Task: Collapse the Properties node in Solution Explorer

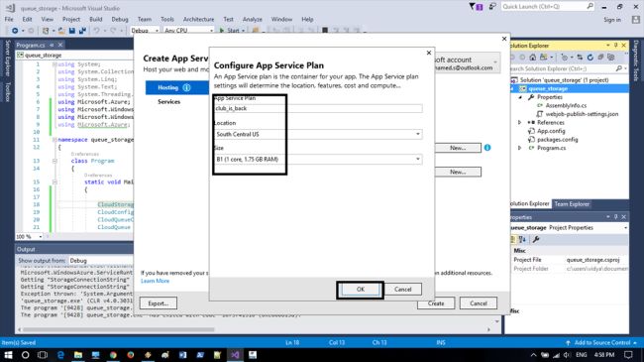Action: pos(520,97)
